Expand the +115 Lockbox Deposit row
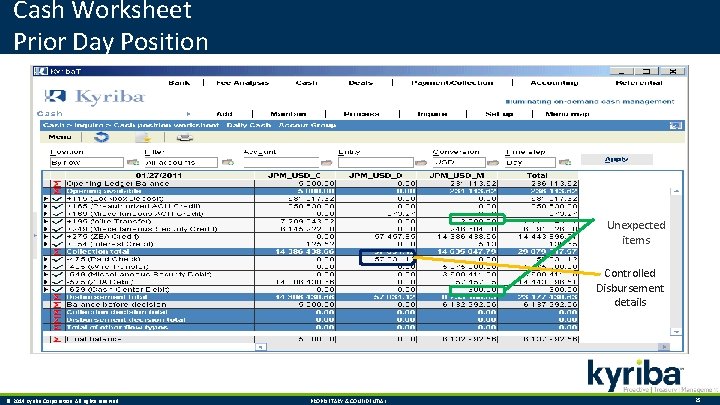Image resolution: width=720 pixels, height=405 pixels. tap(45, 198)
